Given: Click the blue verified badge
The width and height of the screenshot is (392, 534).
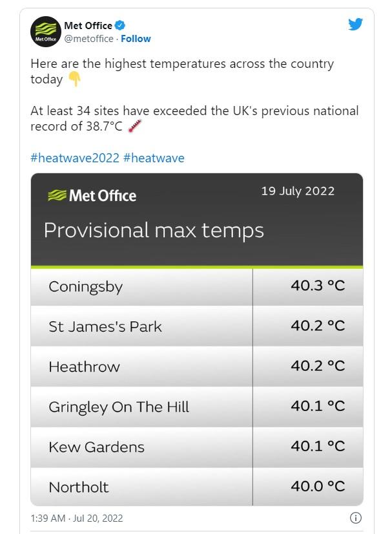Looking at the screenshot, I should pyautogui.click(x=119, y=26).
